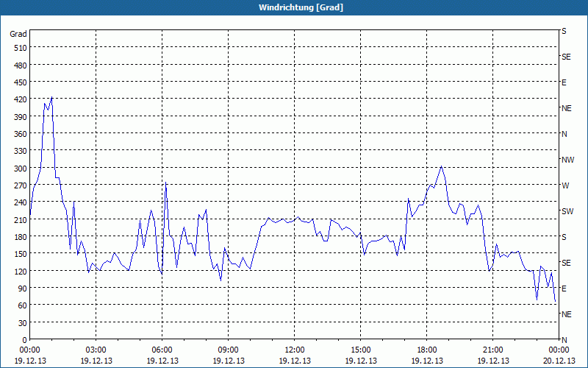Click the 03:00 time label
588x368 pixels.
pos(96,350)
